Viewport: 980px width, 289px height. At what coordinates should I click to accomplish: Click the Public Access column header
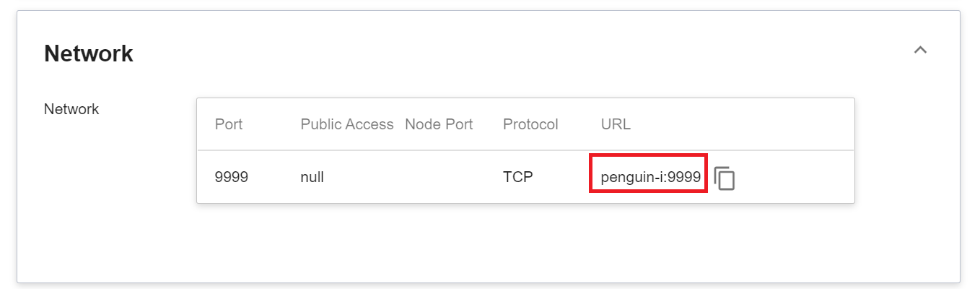(346, 124)
